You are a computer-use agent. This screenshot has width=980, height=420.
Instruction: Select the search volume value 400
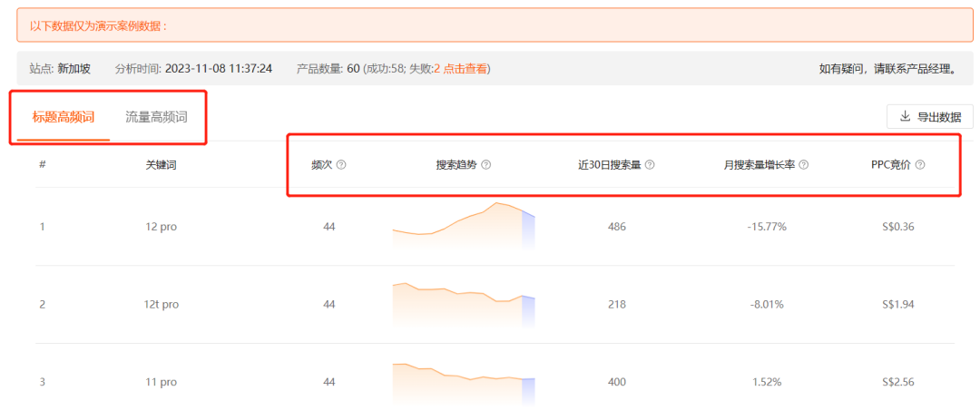pyautogui.click(x=616, y=382)
